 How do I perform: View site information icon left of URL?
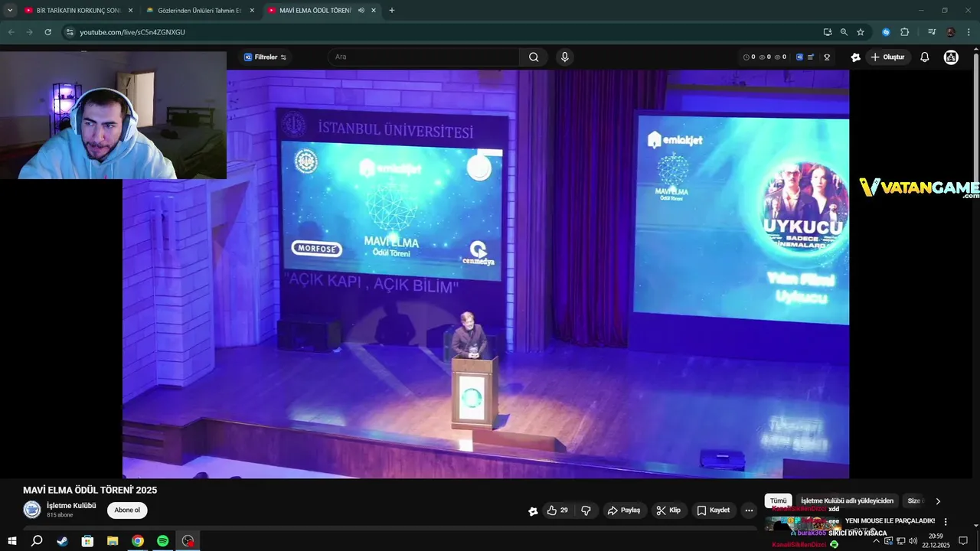point(70,32)
